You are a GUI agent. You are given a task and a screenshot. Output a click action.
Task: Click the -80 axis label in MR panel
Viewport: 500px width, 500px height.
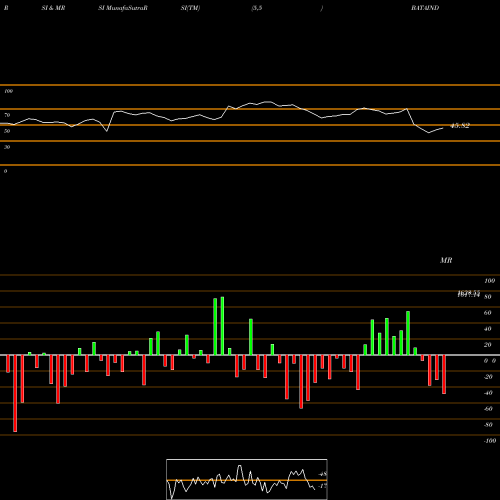tap(488, 425)
